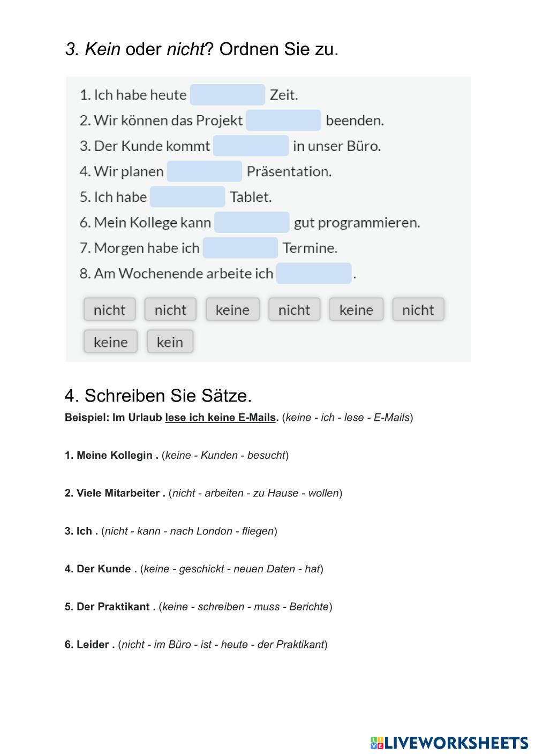535x756 pixels.
Task: Select the blank before 'gut programmieren'
Action: [x=252, y=222]
